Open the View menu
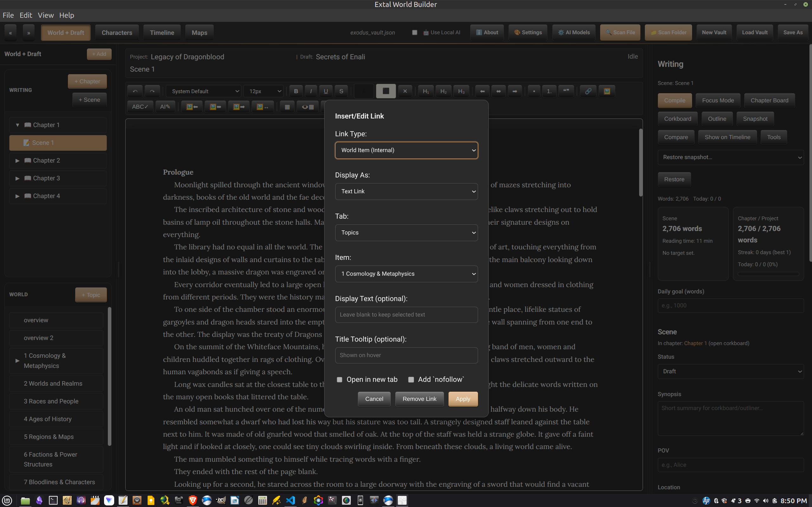 [x=46, y=15]
